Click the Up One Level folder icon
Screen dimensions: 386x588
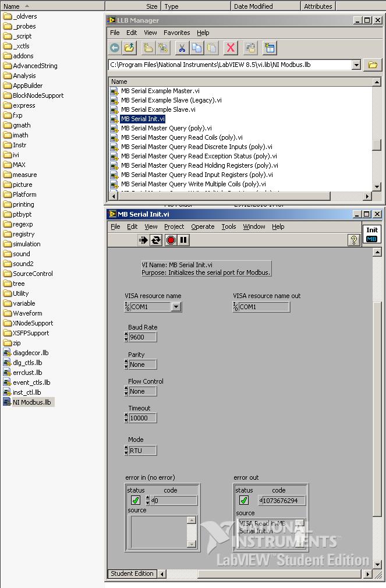pyautogui.click(x=130, y=48)
